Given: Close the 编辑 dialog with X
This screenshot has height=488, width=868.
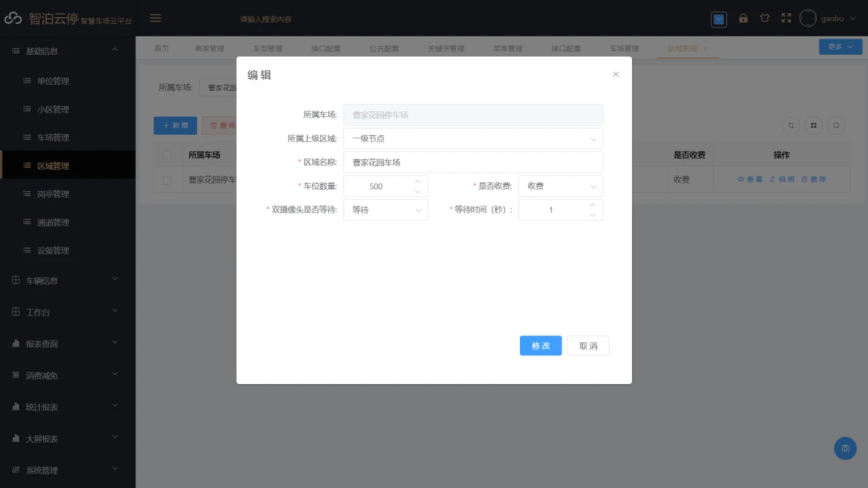Looking at the screenshot, I should click(616, 74).
